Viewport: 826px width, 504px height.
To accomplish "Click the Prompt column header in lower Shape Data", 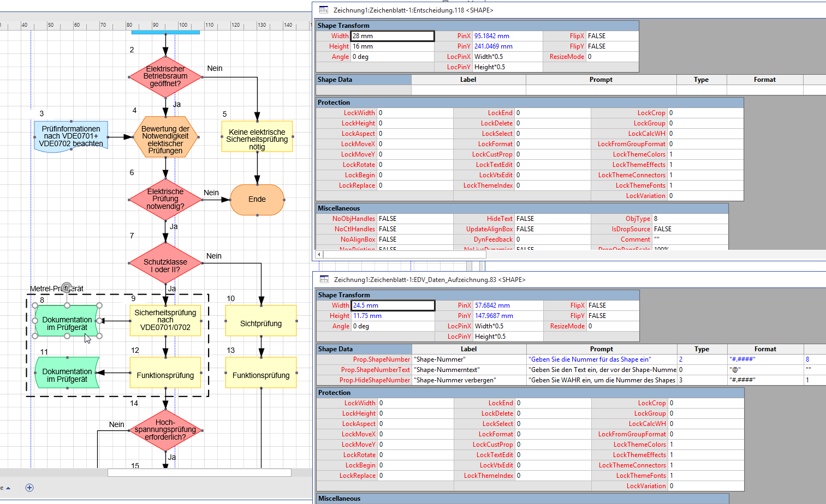I will [601, 349].
